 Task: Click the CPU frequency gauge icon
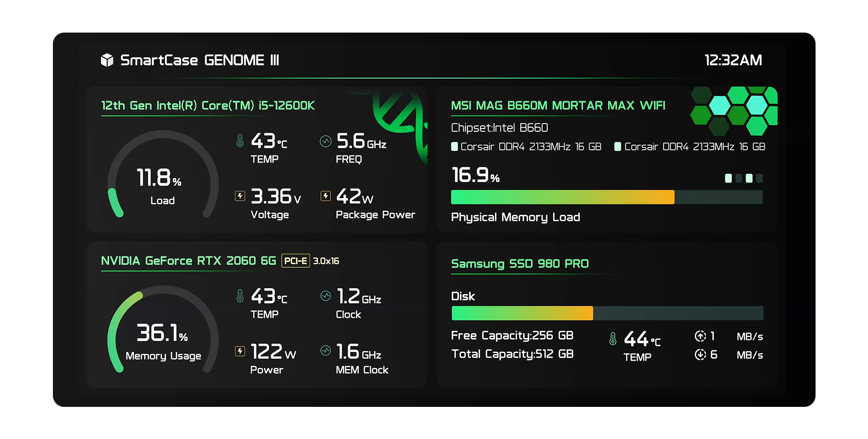325,141
